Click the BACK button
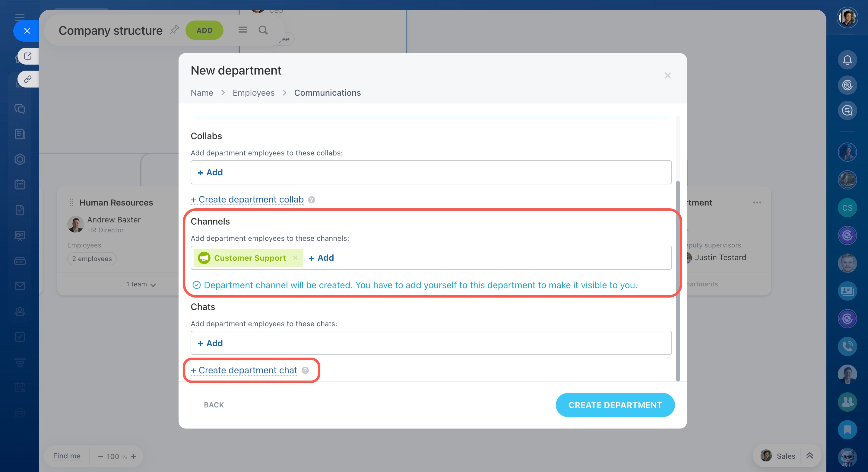Viewport: 868px width, 472px height. point(214,405)
